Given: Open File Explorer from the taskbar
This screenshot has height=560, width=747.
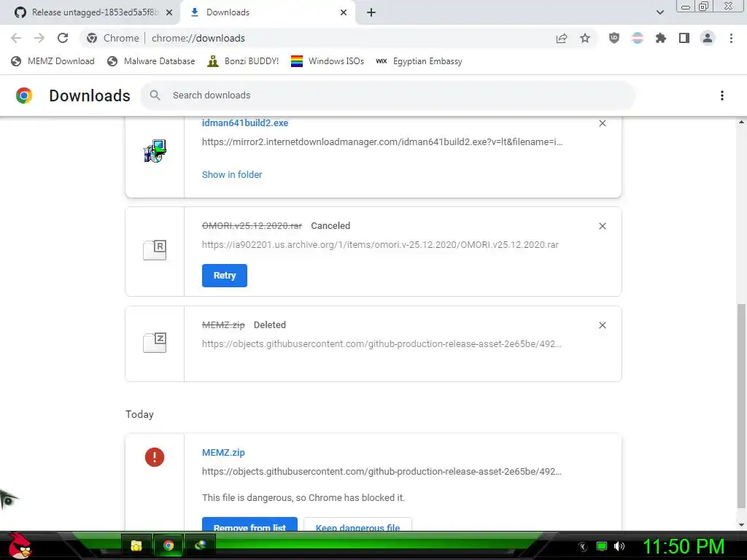Looking at the screenshot, I should point(136,545).
